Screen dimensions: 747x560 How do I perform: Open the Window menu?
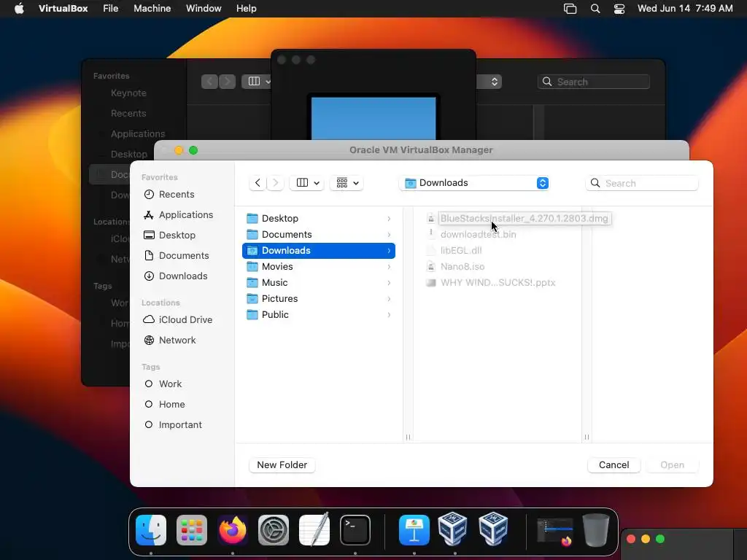click(204, 9)
